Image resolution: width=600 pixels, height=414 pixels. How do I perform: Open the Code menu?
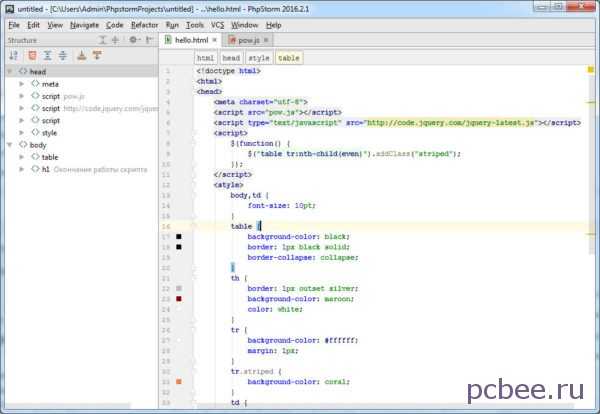click(115, 25)
